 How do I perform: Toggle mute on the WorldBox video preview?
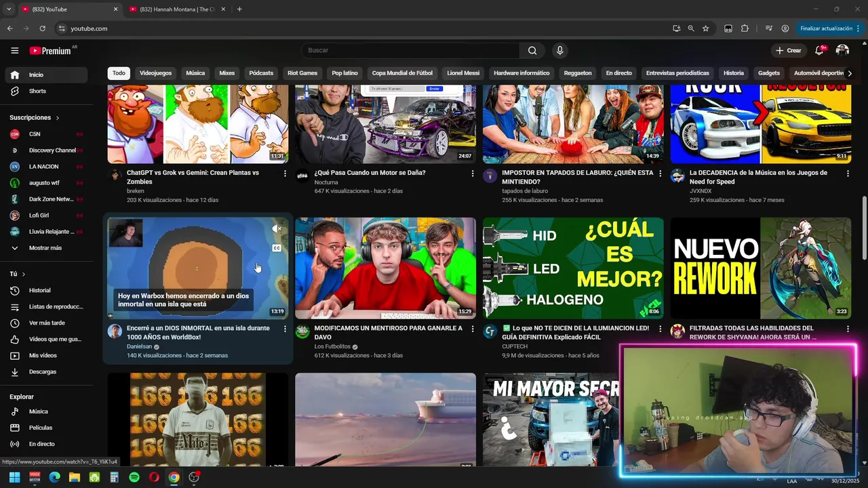pos(277,229)
